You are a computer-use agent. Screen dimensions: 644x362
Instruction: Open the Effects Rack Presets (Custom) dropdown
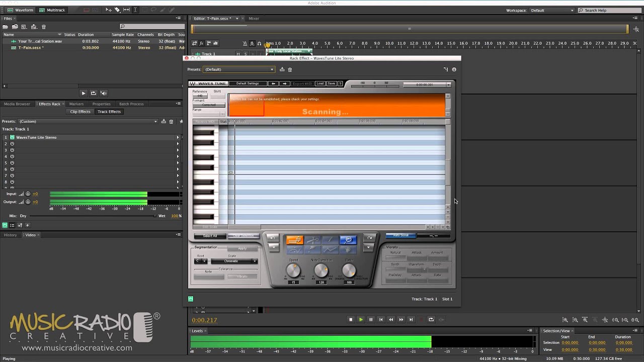pyautogui.click(x=88, y=121)
